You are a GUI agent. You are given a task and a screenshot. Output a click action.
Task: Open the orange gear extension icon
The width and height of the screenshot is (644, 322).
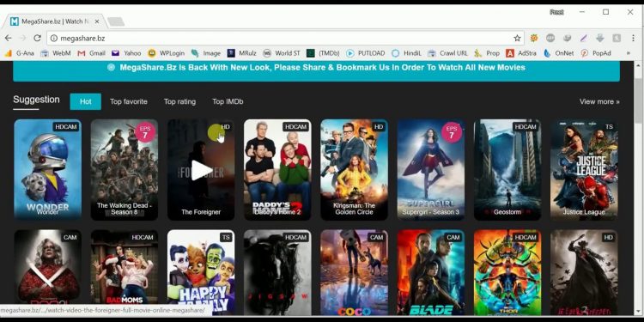coord(534,38)
